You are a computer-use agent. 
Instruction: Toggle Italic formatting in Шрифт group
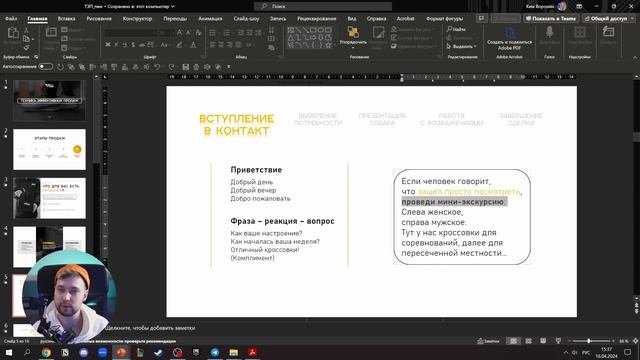click(x=116, y=44)
